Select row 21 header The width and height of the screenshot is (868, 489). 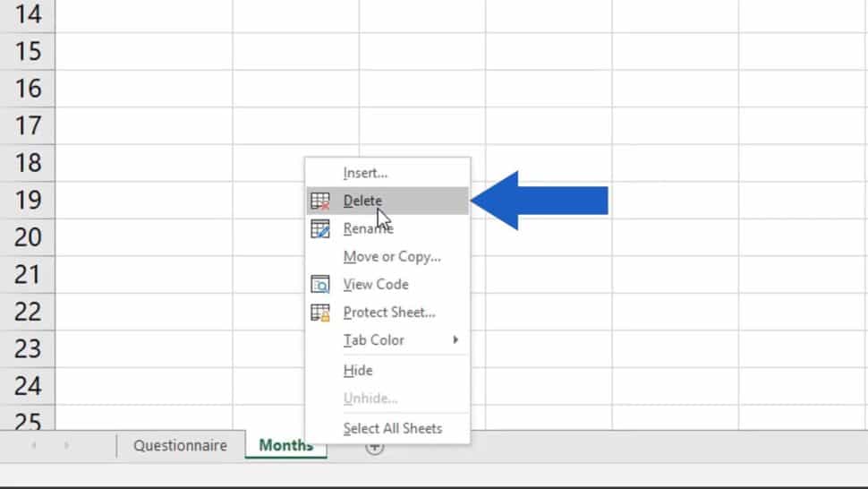tap(28, 274)
